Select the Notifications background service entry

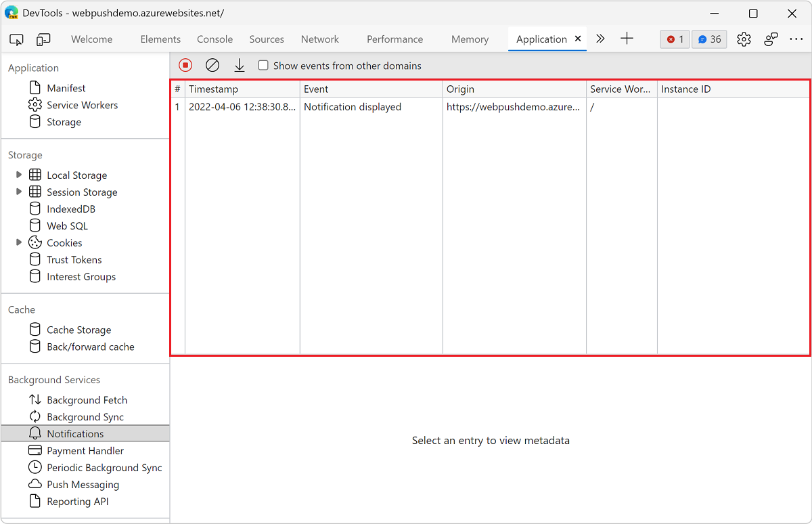[x=75, y=433]
